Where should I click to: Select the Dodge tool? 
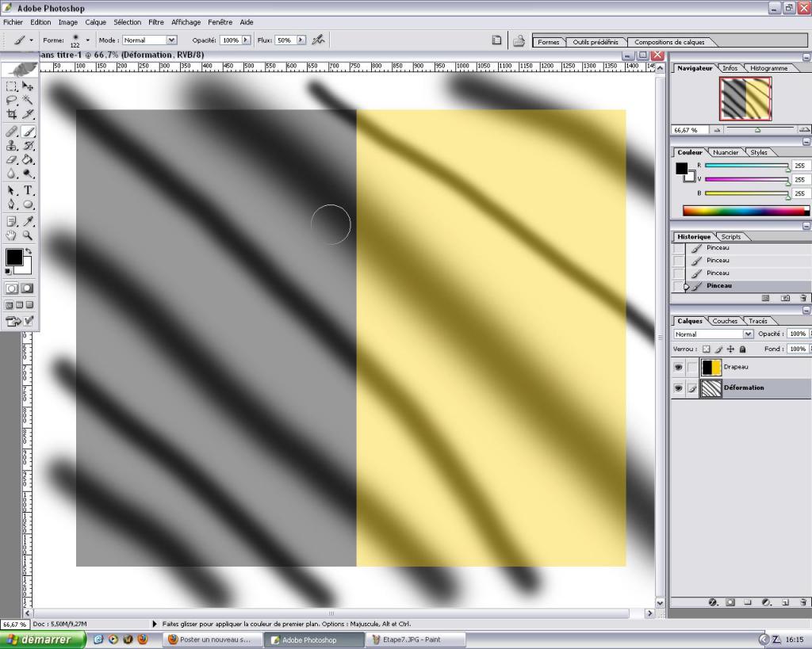coord(28,174)
